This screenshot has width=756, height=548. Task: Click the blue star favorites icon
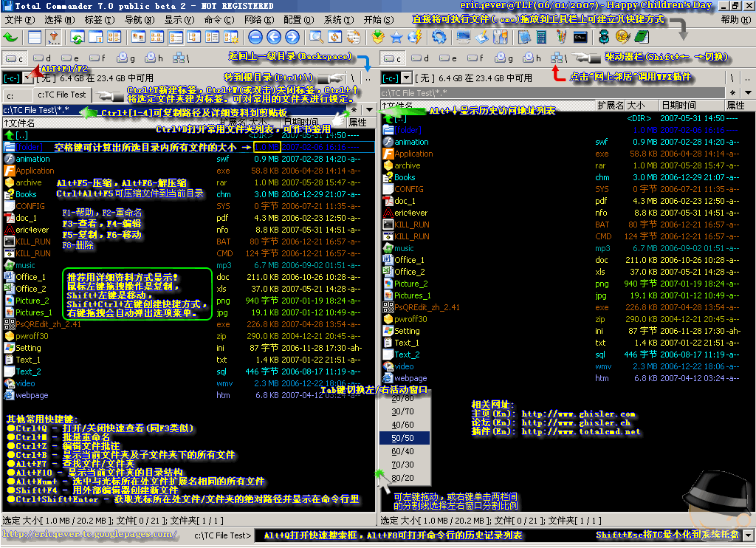coord(396,37)
